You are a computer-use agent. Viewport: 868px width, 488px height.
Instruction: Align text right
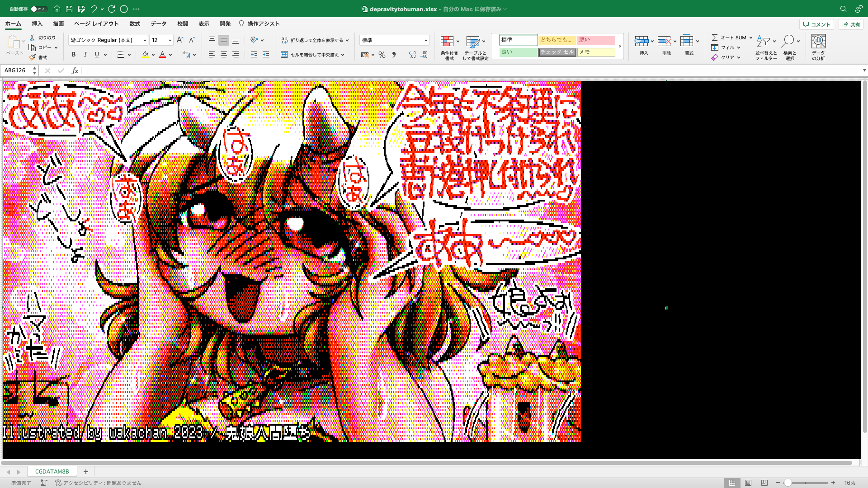pos(236,55)
